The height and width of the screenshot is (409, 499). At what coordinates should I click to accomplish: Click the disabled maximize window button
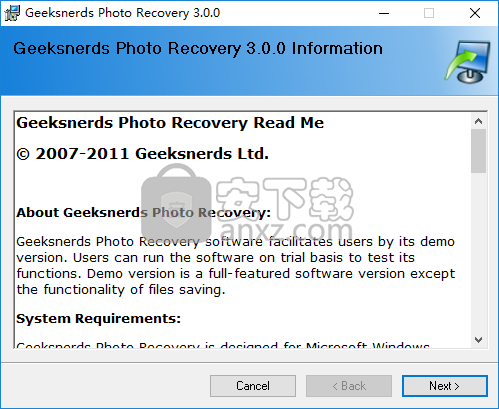[x=429, y=13]
